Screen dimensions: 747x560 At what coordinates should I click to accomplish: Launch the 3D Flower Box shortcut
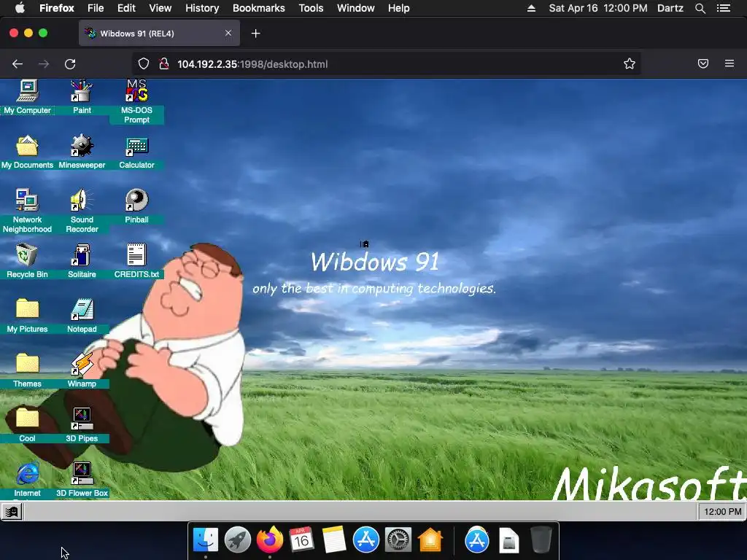click(82, 480)
